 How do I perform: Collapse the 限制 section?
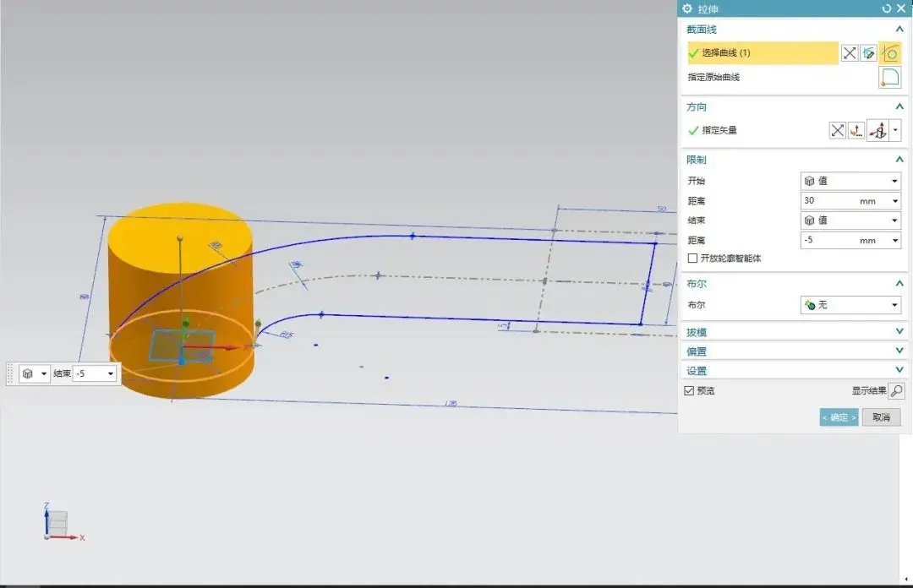coord(899,160)
